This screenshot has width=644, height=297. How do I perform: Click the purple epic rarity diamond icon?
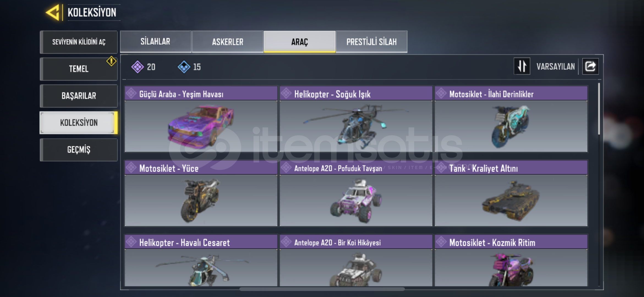[137, 67]
